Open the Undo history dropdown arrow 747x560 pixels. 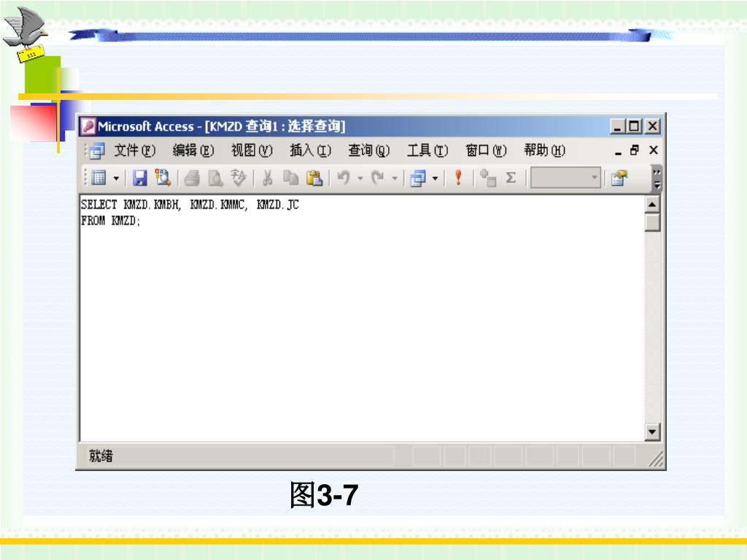click(360, 179)
